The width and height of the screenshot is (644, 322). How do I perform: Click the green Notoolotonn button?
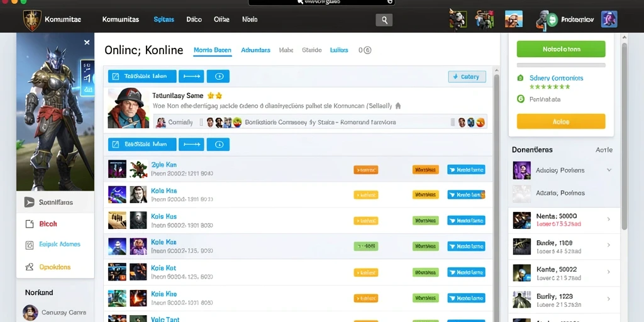pyautogui.click(x=561, y=49)
